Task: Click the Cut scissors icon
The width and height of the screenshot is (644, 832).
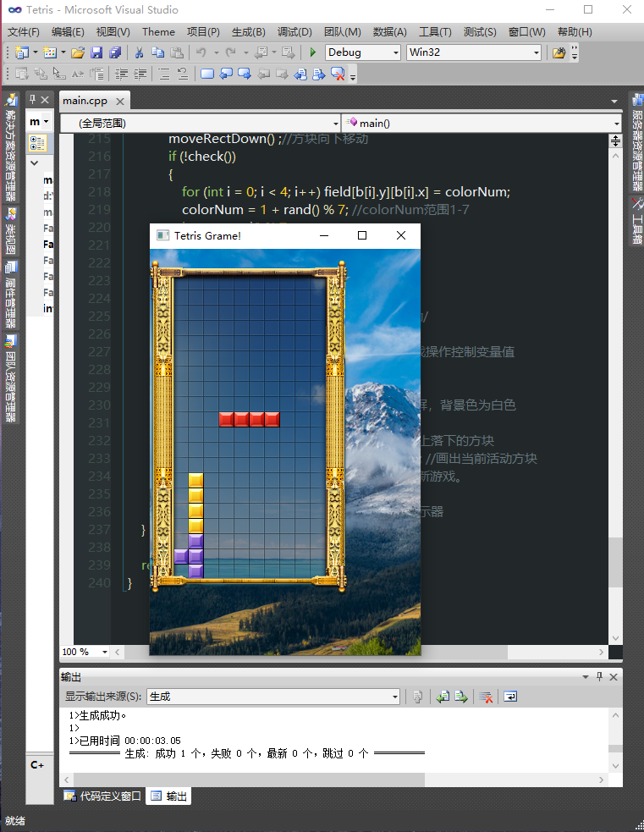Action: coord(139,52)
